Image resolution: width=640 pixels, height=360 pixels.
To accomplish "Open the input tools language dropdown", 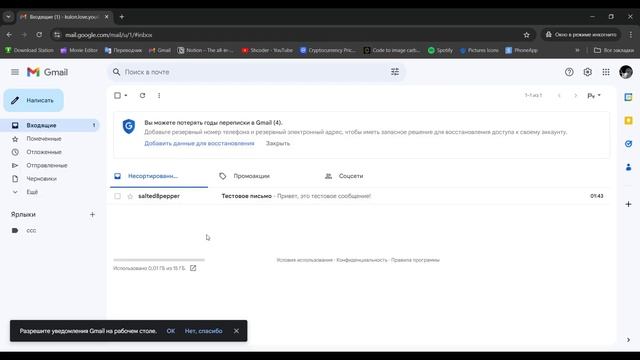I will (594, 96).
